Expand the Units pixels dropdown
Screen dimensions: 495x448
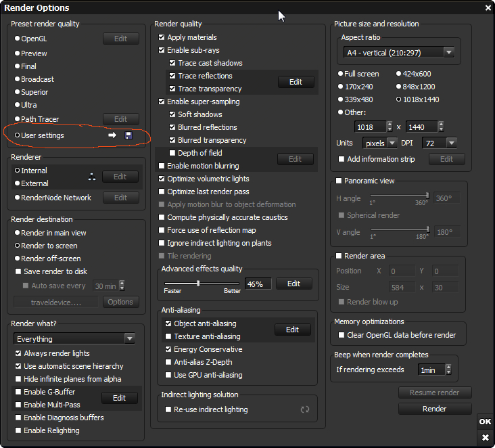[x=379, y=143]
